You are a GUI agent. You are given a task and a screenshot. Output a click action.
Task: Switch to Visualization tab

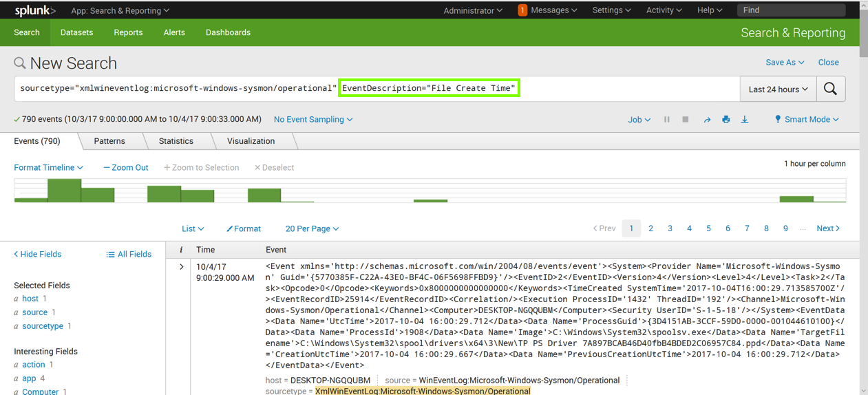click(x=251, y=140)
